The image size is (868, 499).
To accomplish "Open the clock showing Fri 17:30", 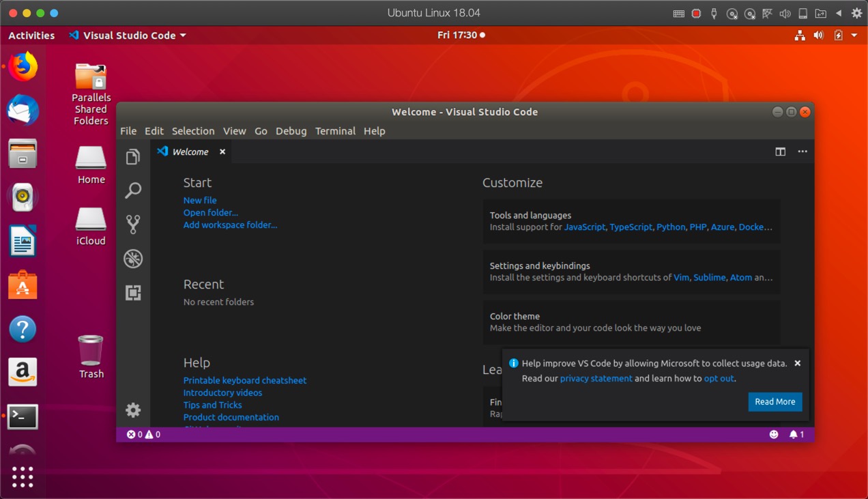I will pyautogui.click(x=461, y=35).
